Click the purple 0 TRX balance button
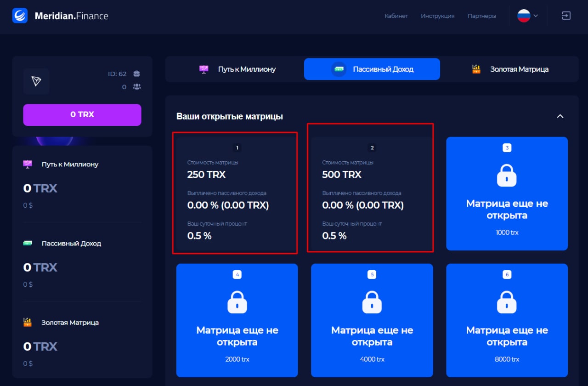588x386 pixels. click(82, 114)
